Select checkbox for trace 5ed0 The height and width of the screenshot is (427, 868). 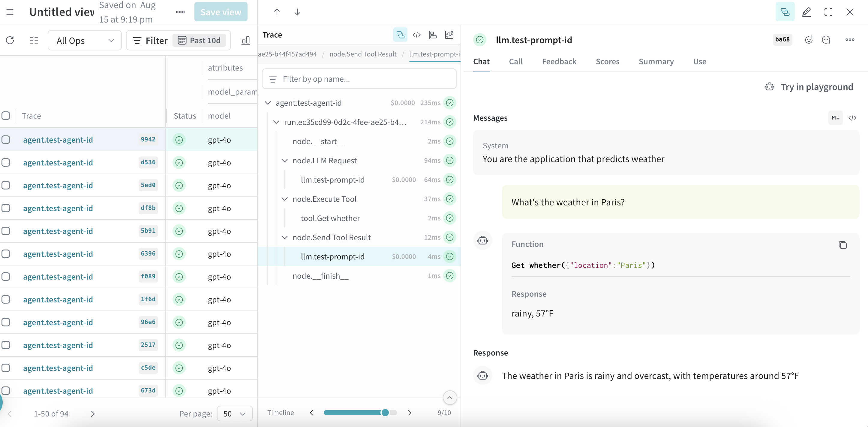point(6,186)
